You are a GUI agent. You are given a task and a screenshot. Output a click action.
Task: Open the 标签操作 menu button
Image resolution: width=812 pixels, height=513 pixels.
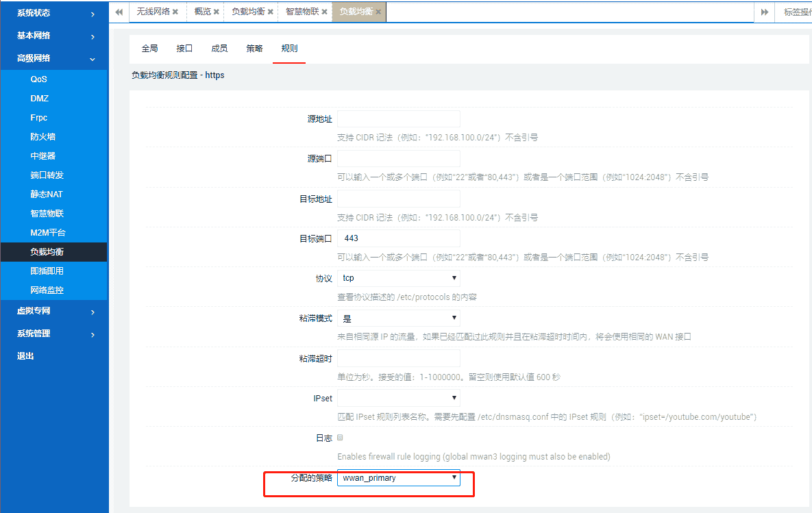796,12
